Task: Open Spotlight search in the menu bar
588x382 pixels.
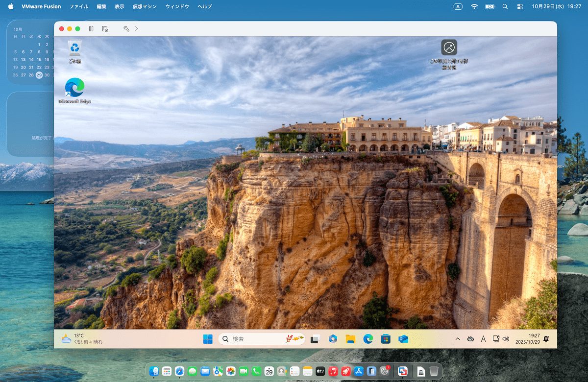Action: pyautogui.click(x=505, y=6)
